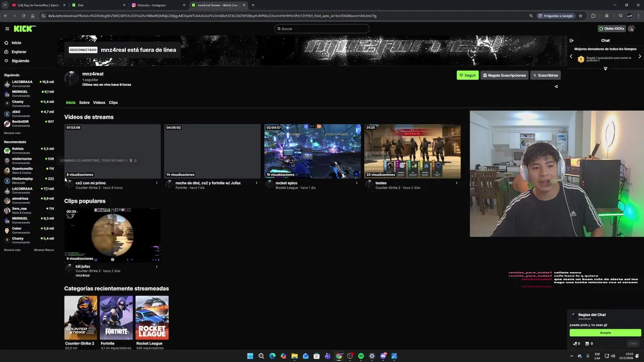Open MERNUEL channel in Siguiendo list
The width and height of the screenshot is (644, 362).
click(29, 94)
